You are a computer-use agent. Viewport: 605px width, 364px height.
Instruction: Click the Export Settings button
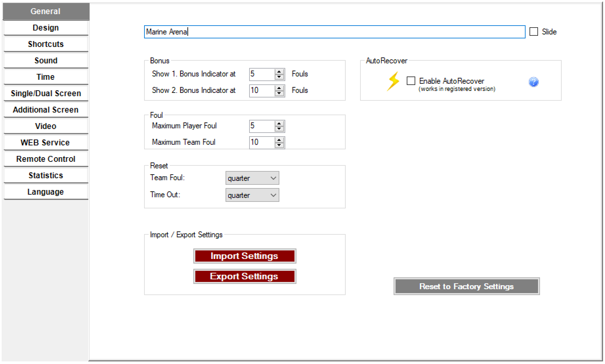[x=245, y=276]
